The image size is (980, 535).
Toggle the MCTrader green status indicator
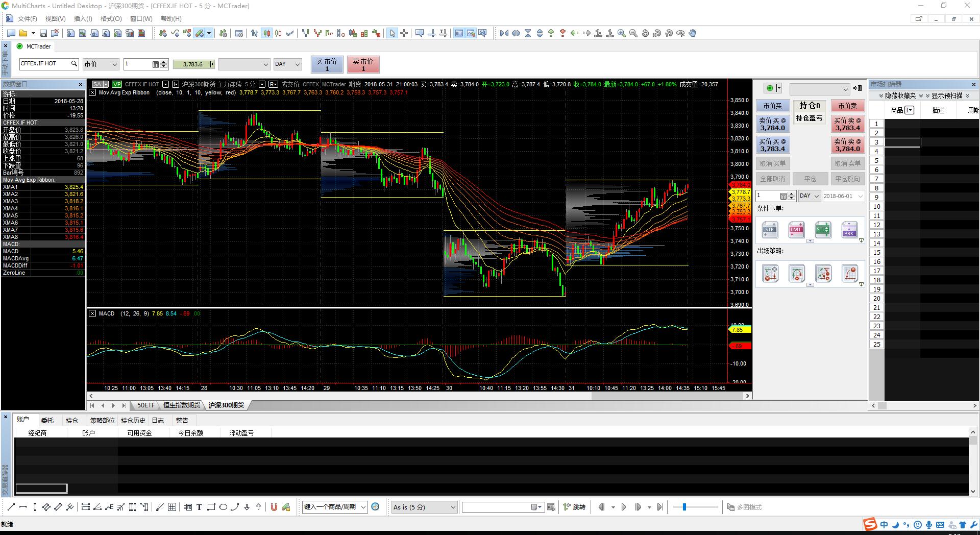point(20,46)
